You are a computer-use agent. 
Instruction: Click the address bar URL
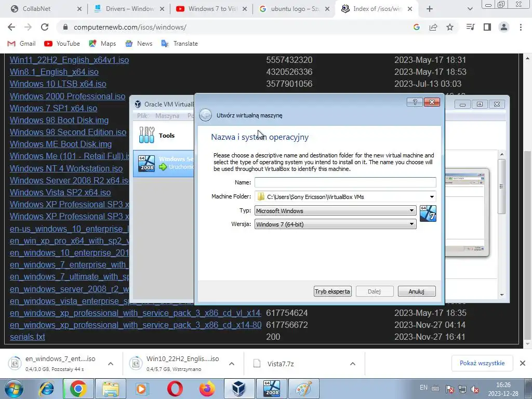click(130, 27)
